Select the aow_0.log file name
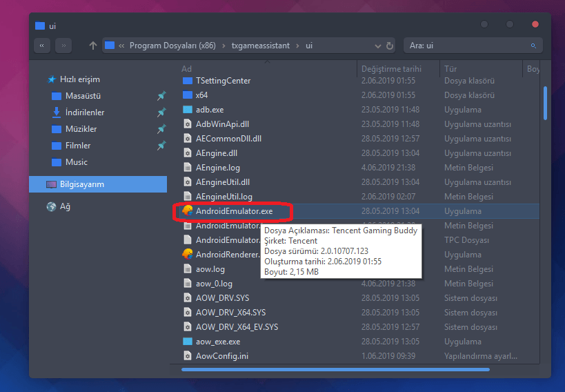Viewport: 565px width, 392px height. [x=214, y=284]
